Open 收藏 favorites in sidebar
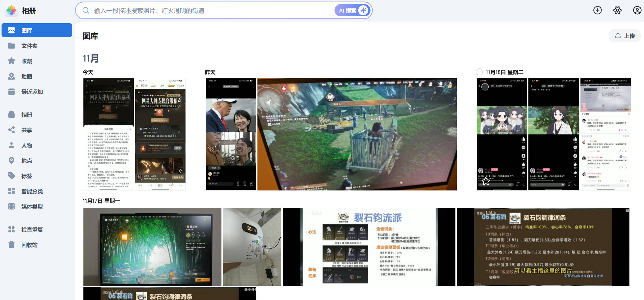The height and width of the screenshot is (300, 644). click(27, 61)
